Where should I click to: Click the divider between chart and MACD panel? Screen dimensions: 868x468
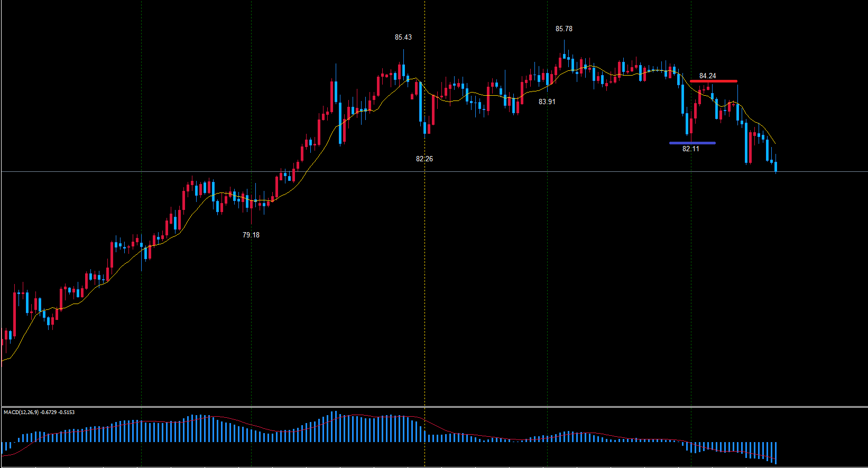point(433,407)
